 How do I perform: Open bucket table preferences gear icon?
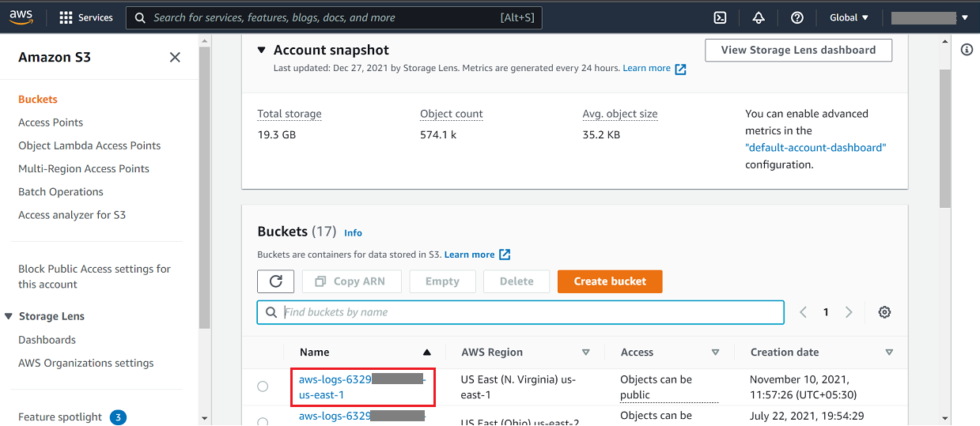[x=884, y=312]
